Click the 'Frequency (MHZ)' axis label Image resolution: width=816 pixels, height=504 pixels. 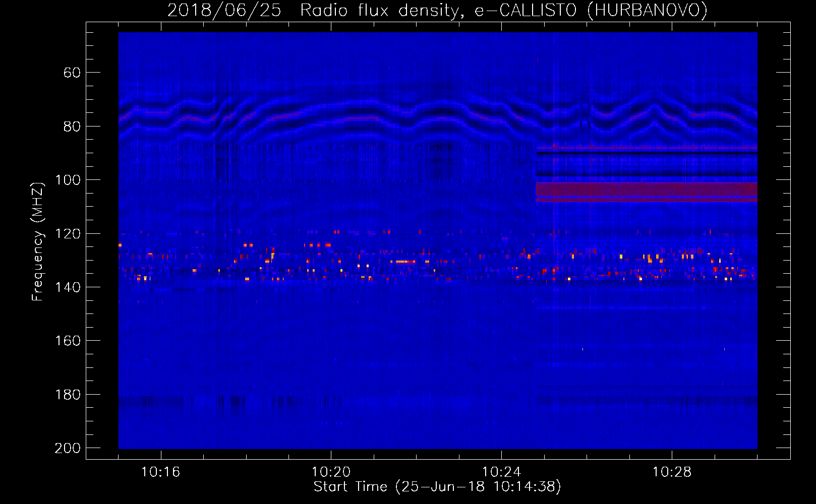point(38,242)
